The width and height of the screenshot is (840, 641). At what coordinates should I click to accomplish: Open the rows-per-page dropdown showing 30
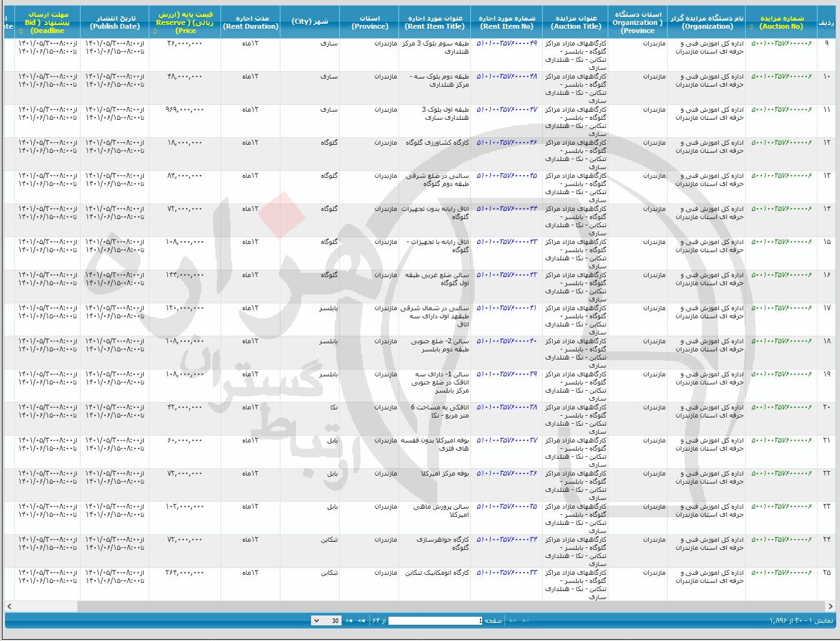pos(326,620)
